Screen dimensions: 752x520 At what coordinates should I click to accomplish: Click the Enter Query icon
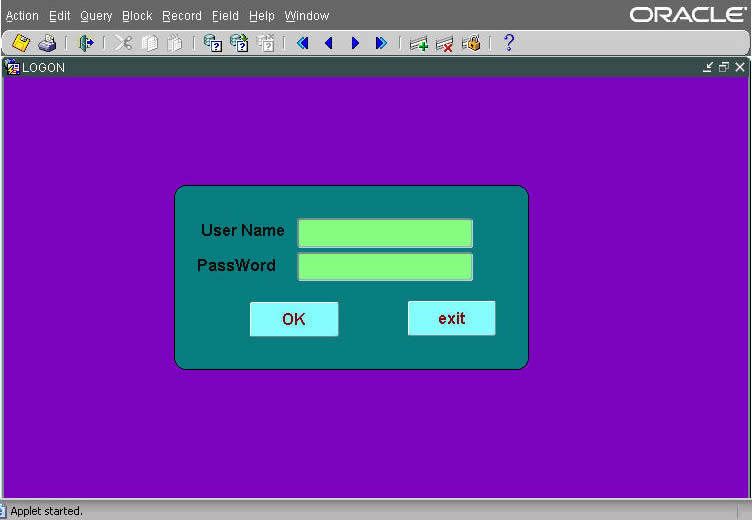coord(212,43)
